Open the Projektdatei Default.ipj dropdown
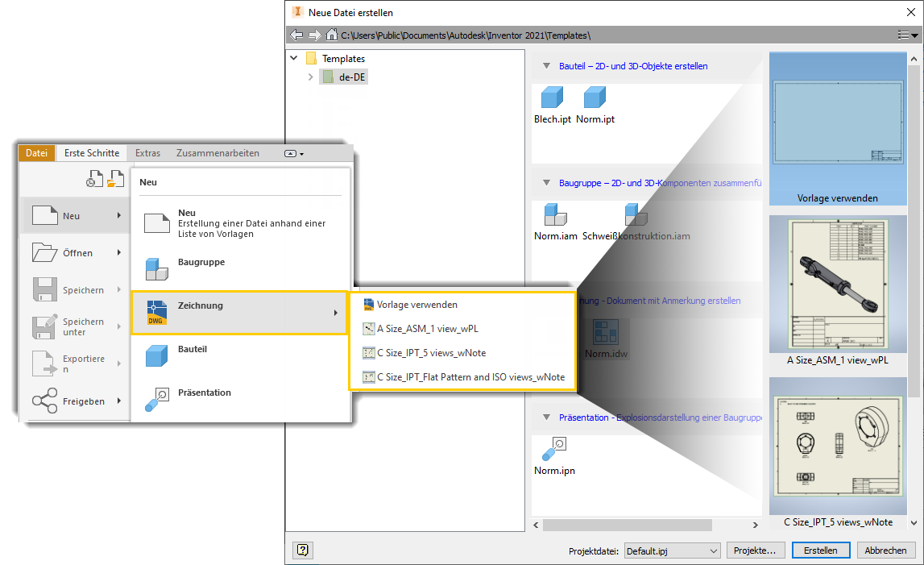 tap(673, 550)
